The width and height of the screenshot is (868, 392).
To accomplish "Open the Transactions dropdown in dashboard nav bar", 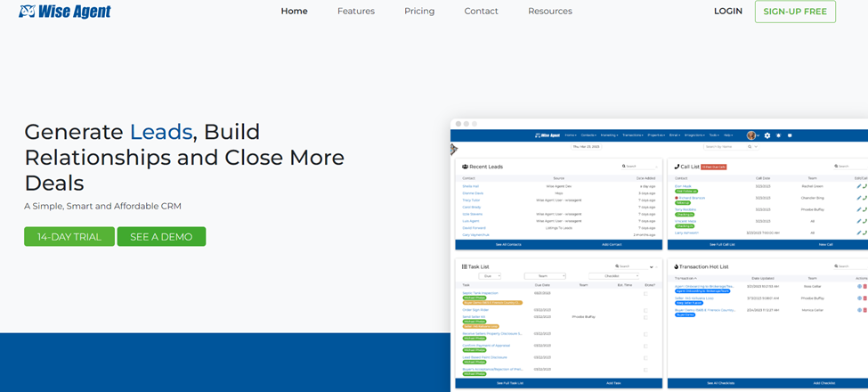I will pyautogui.click(x=633, y=135).
